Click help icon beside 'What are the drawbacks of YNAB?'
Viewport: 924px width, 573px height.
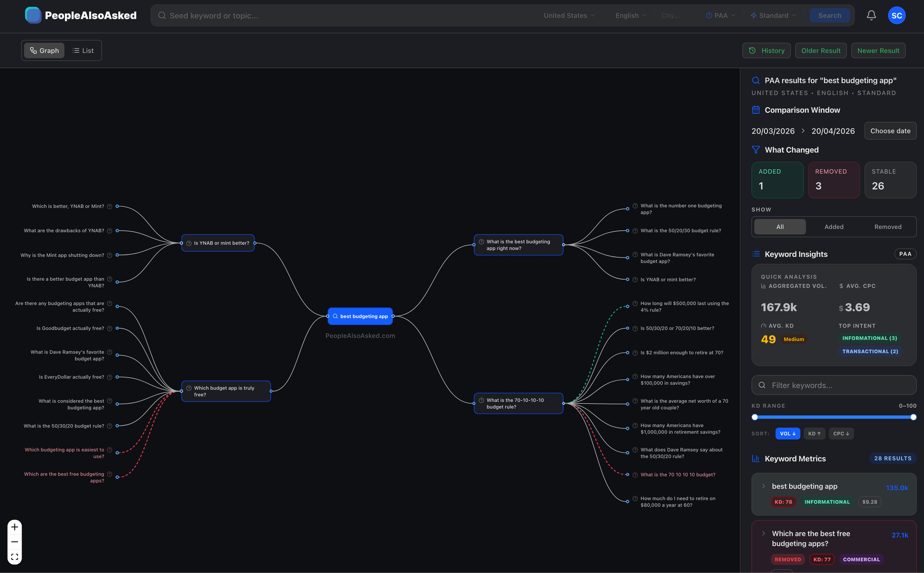[110, 231]
